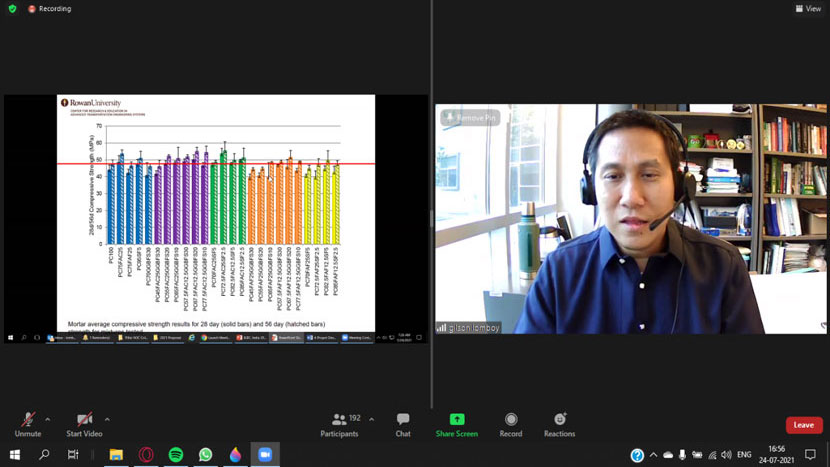Expand audio options arrow beside Unmute
Viewport: 830px width, 467px height.
[x=48, y=419]
